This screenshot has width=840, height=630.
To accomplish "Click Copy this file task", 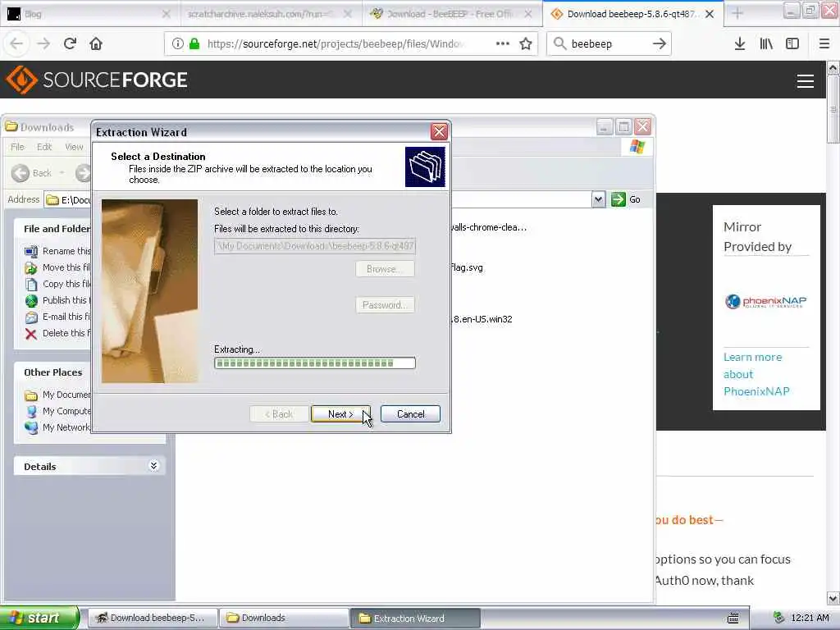I will point(58,284).
